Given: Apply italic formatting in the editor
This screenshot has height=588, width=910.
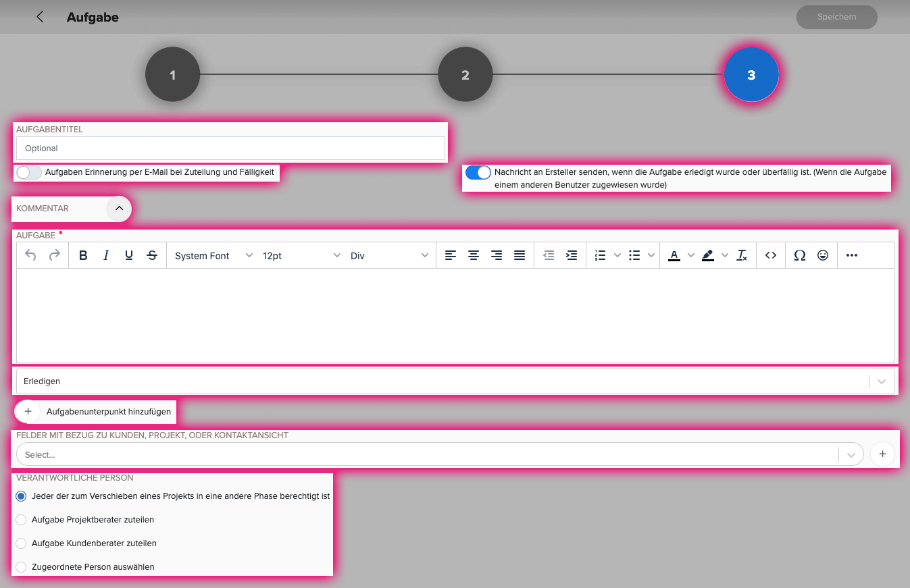Looking at the screenshot, I should point(106,255).
